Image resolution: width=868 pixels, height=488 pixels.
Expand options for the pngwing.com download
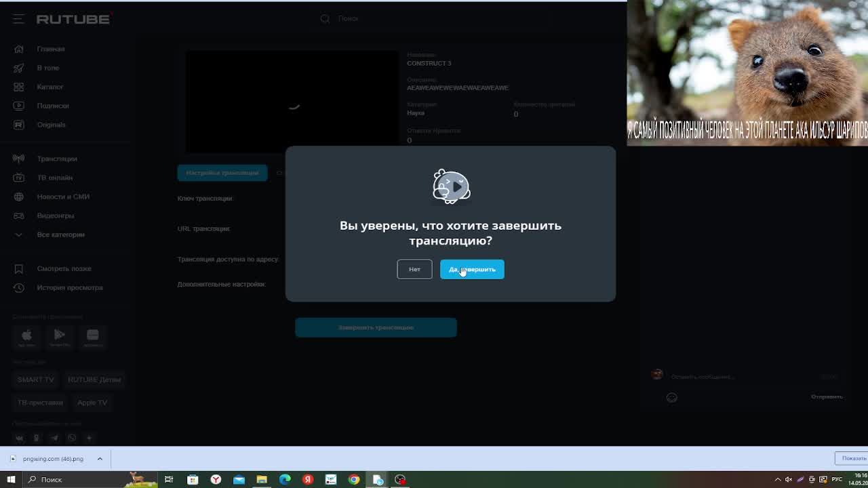100,459
